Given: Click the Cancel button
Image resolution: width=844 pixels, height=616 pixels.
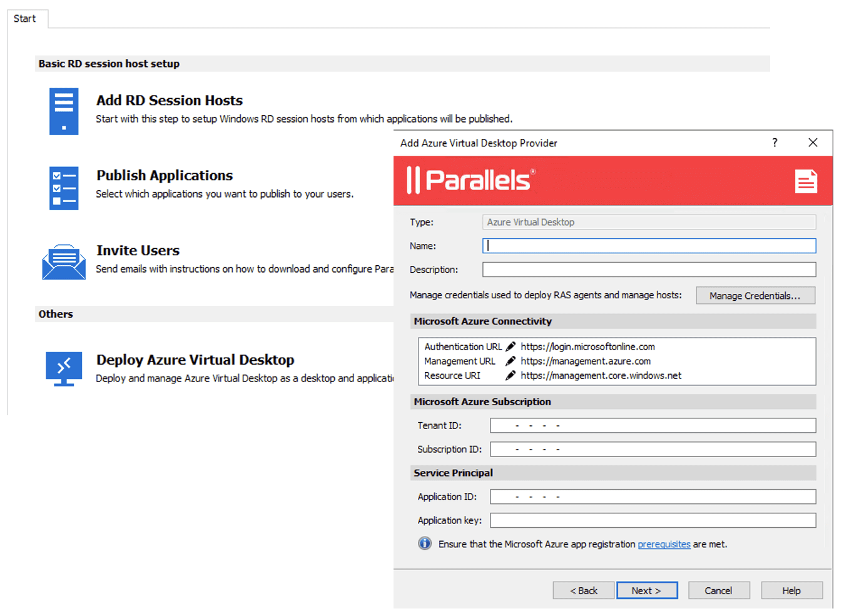Looking at the screenshot, I should 719,590.
